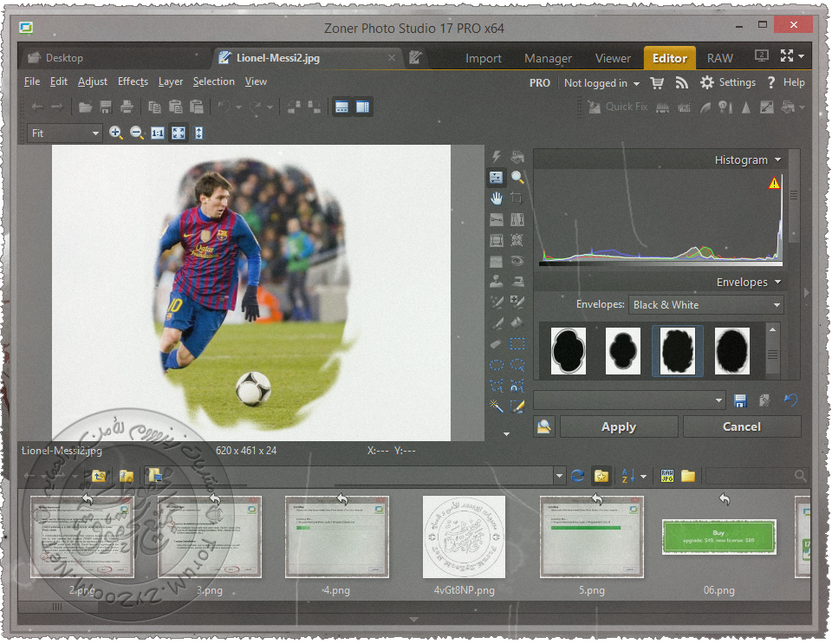The height and width of the screenshot is (644, 832).
Task: Select the Perspective tool
Action: [496, 240]
